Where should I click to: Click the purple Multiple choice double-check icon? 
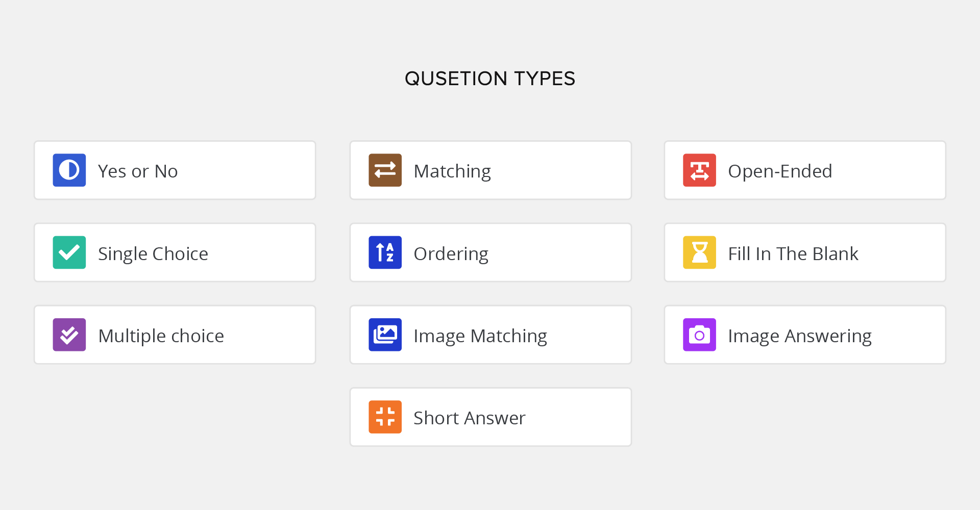69,335
